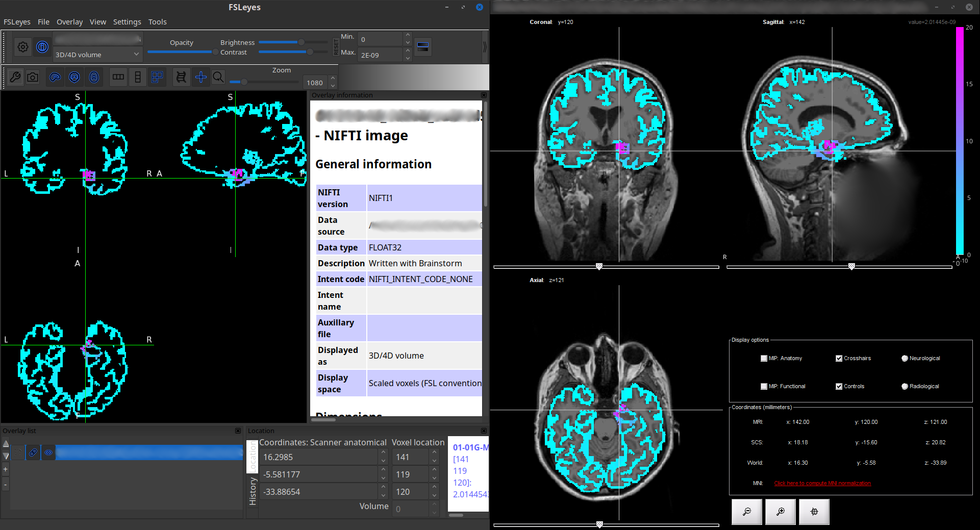The width and height of the screenshot is (980, 530).
Task: Open overlay display settings gear
Action: [23, 47]
